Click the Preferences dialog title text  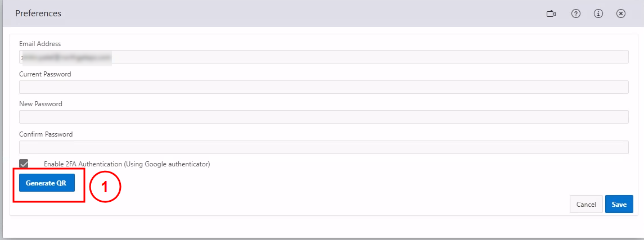38,13
